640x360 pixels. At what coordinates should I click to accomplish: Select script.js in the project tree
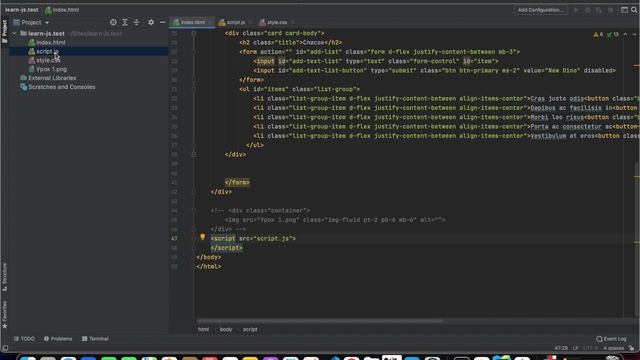click(x=44, y=51)
